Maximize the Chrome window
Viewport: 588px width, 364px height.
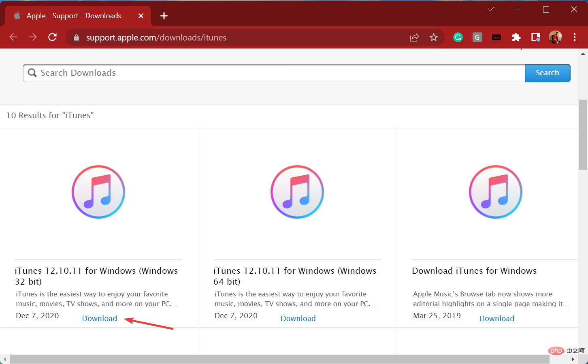pos(546,9)
